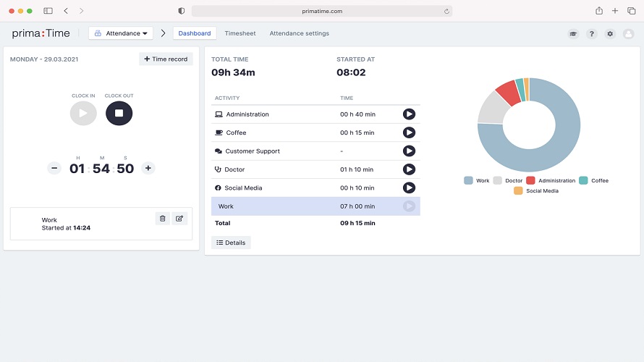Start the Social Media activity timer
The width and height of the screenshot is (644, 362).
(x=409, y=188)
